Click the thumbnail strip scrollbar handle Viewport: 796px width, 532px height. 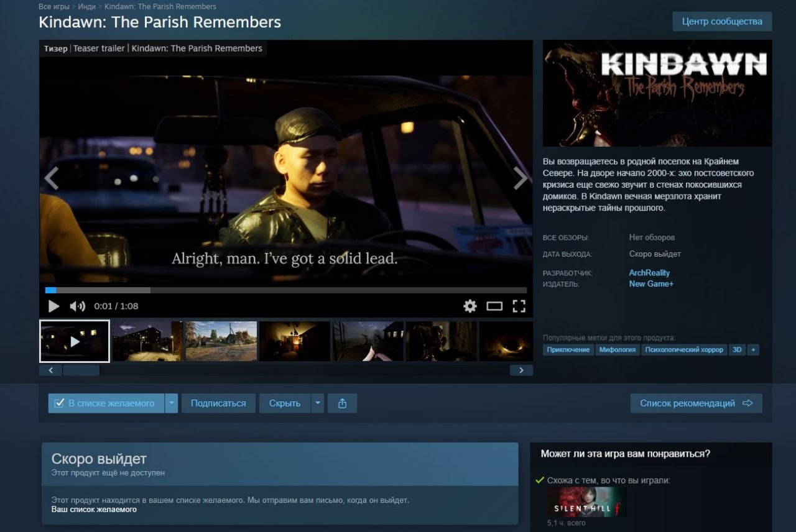[x=81, y=370]
